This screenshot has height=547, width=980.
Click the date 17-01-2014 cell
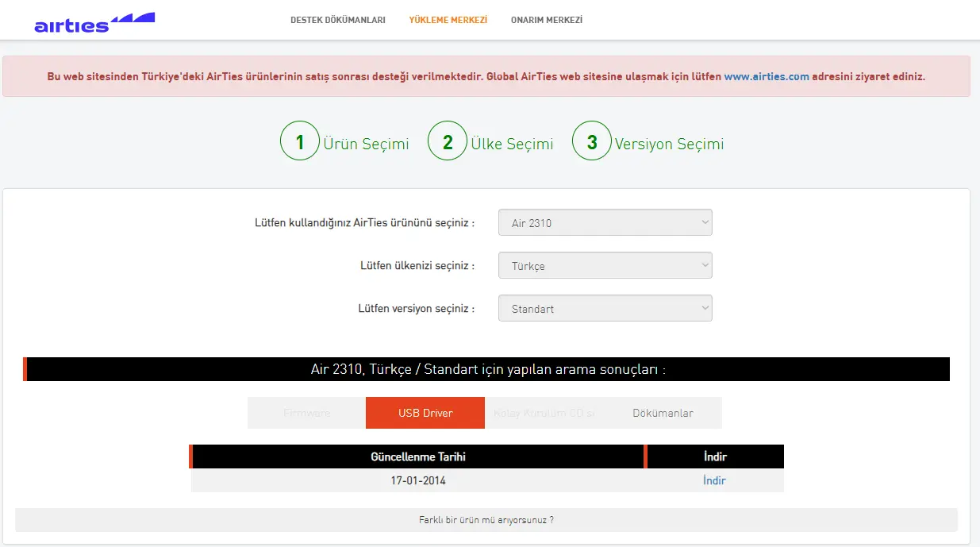(418, 480)
